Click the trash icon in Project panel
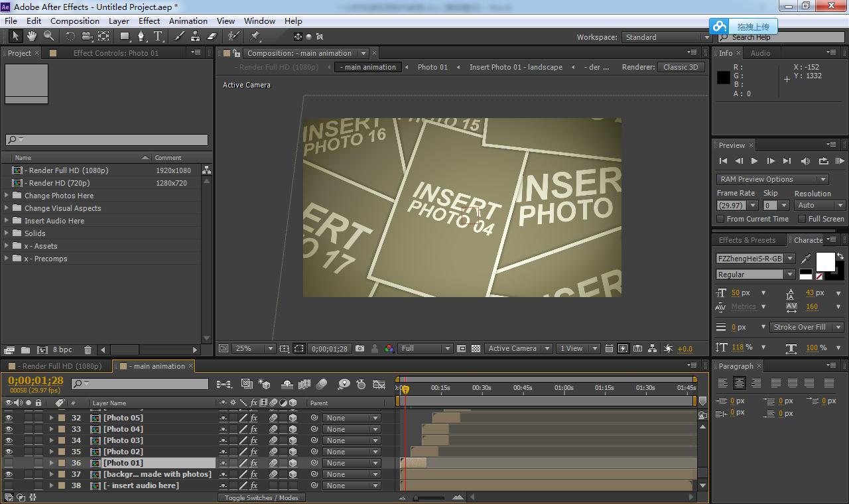Image resolution: width=849 pixels, height=504 pixels. pyautogui.click(x=88, y=349)
